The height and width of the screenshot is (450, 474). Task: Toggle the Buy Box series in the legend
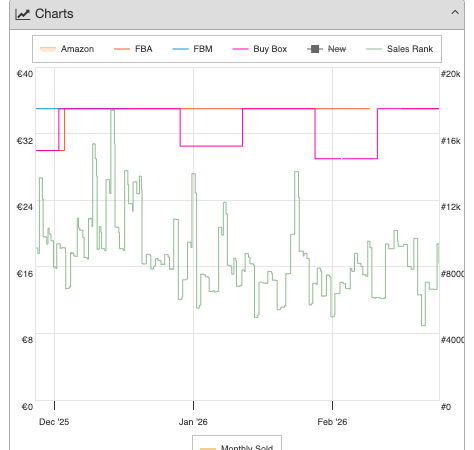point(260,49)
